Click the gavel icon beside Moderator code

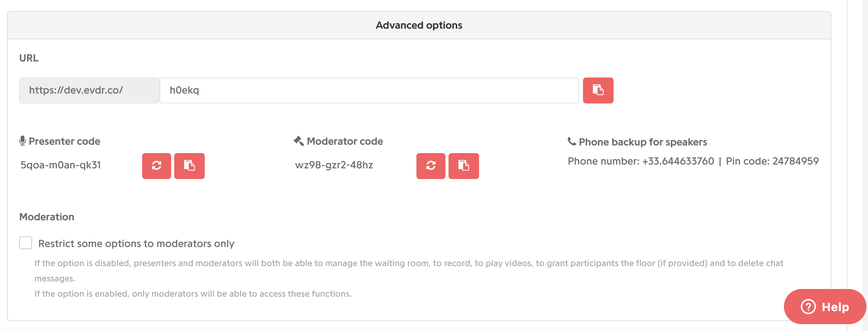299,141
